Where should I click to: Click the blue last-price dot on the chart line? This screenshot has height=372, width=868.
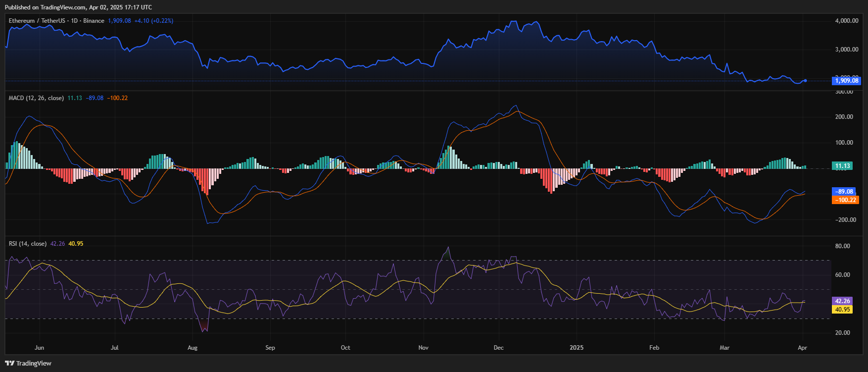806,81
